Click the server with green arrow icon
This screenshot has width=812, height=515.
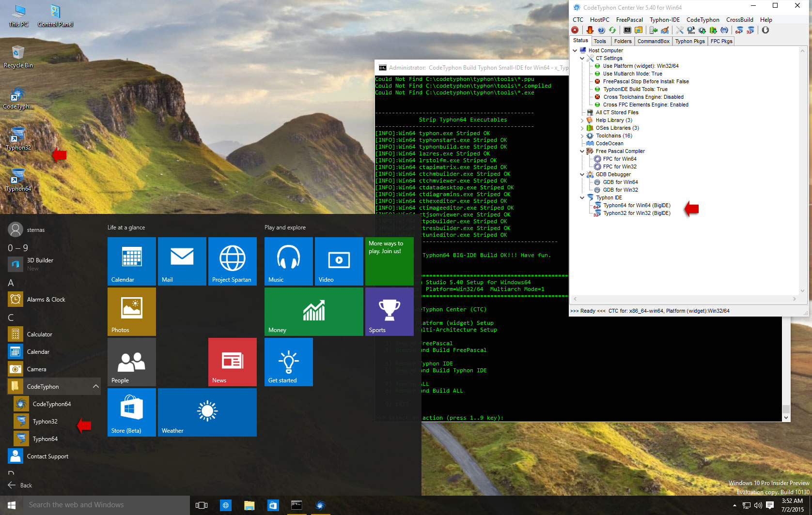coord(654,30)
